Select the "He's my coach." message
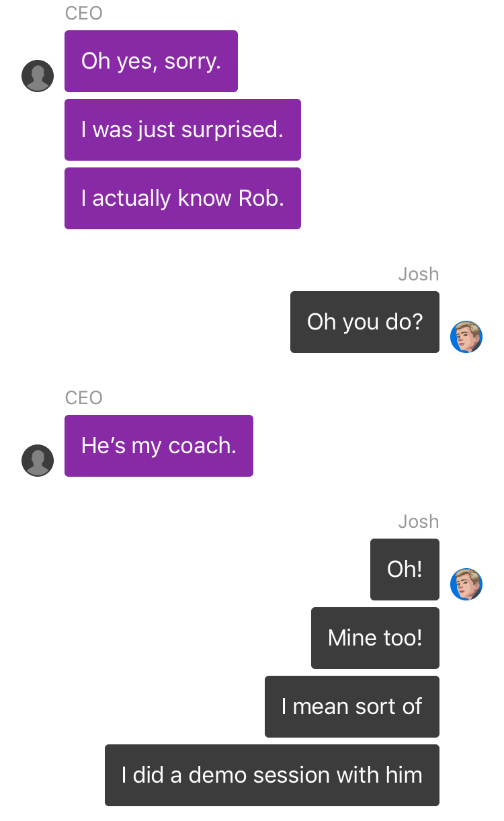The width and height of the screenshot is (504, 821). (x=159, y=446)
